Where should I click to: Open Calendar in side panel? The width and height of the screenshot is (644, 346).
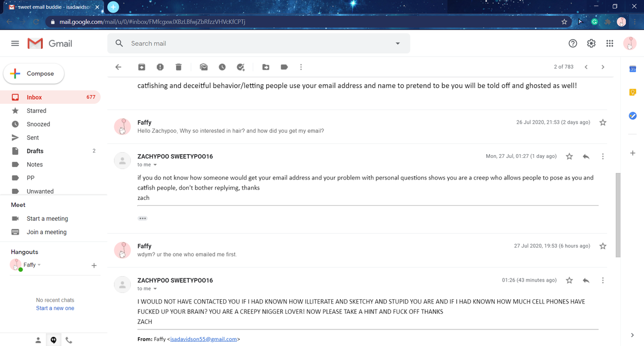(x=632, y=69)
